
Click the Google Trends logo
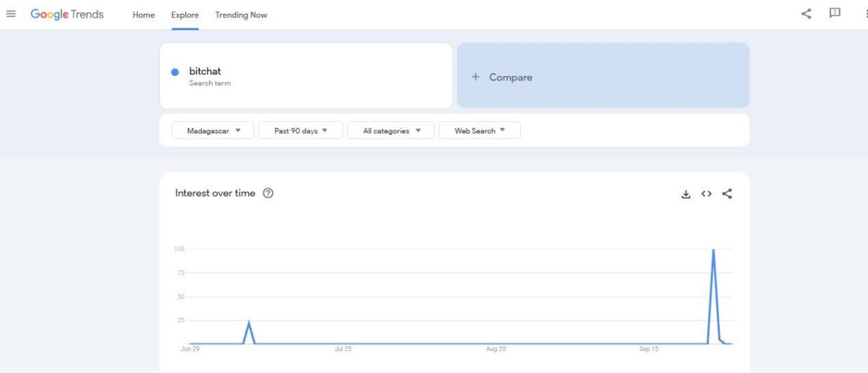click(67, 14)
